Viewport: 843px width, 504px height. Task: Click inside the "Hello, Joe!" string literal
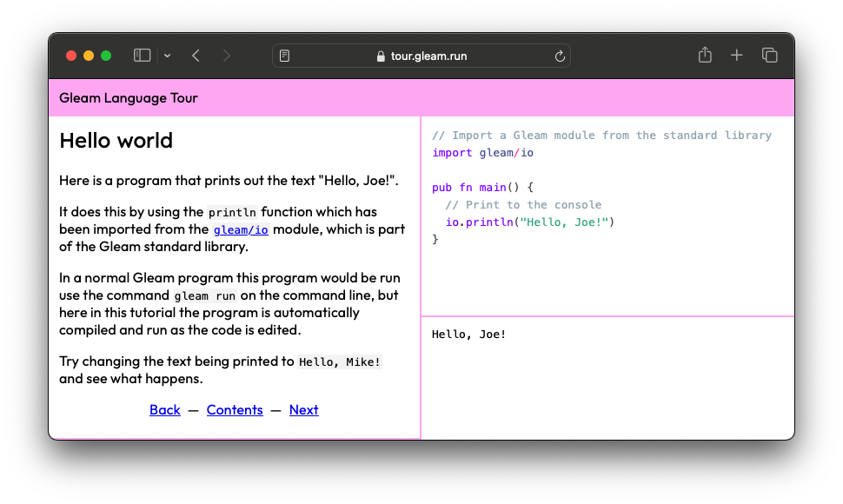coord(564,222)
